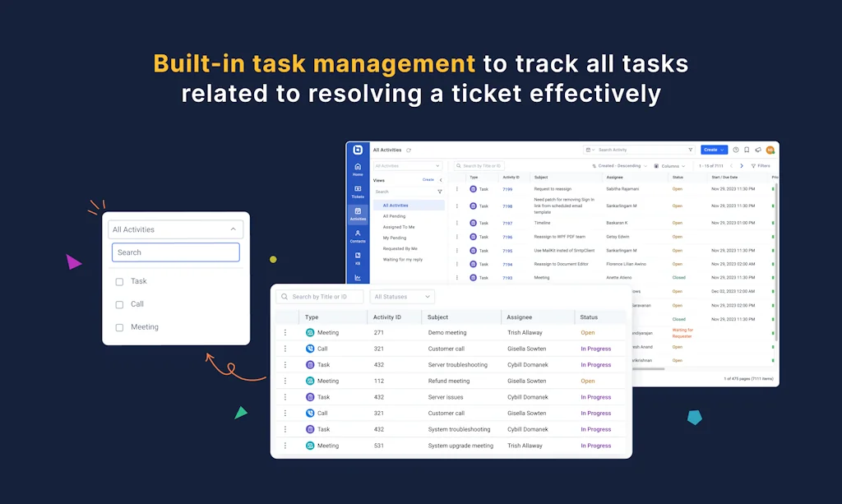Select the Assigned To Me view
This screenshot has width=842, height=504.
tap(399, 227)
